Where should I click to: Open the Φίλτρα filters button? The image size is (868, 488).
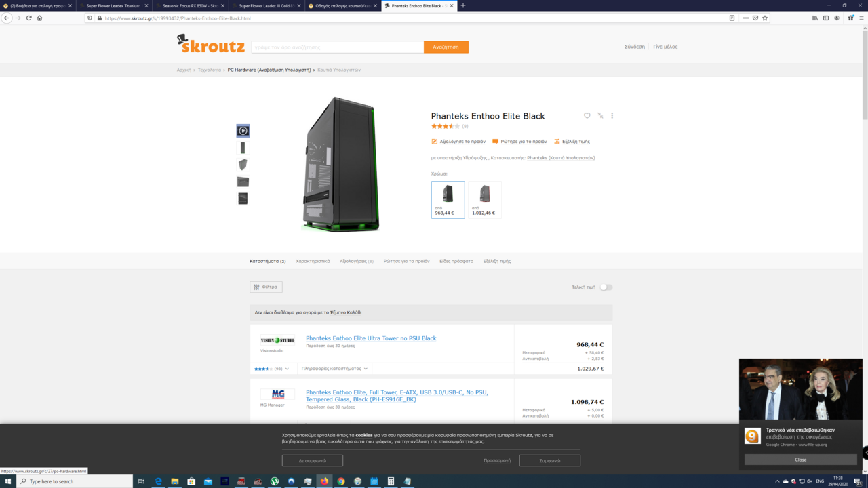coord(266,287)
